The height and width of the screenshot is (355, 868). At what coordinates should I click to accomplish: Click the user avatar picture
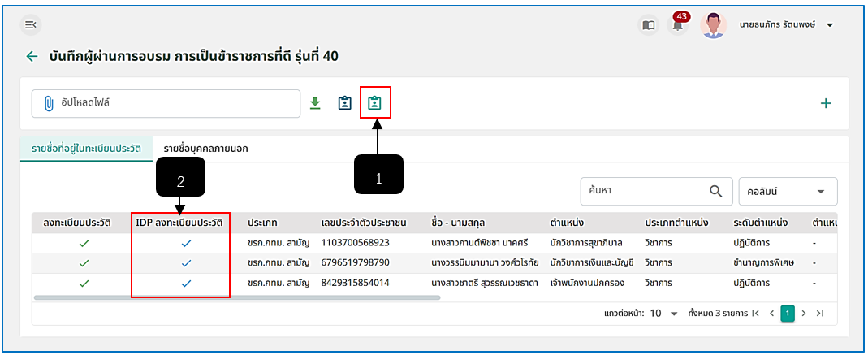click(713, 25)
